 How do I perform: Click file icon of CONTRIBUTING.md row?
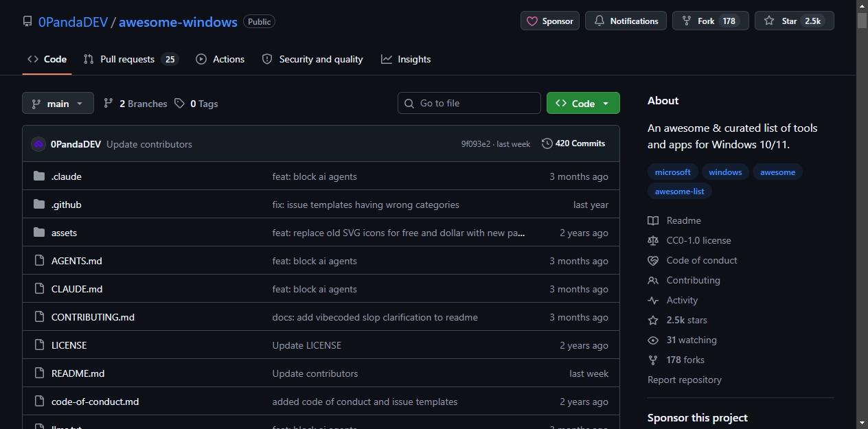tap(39, 317)
